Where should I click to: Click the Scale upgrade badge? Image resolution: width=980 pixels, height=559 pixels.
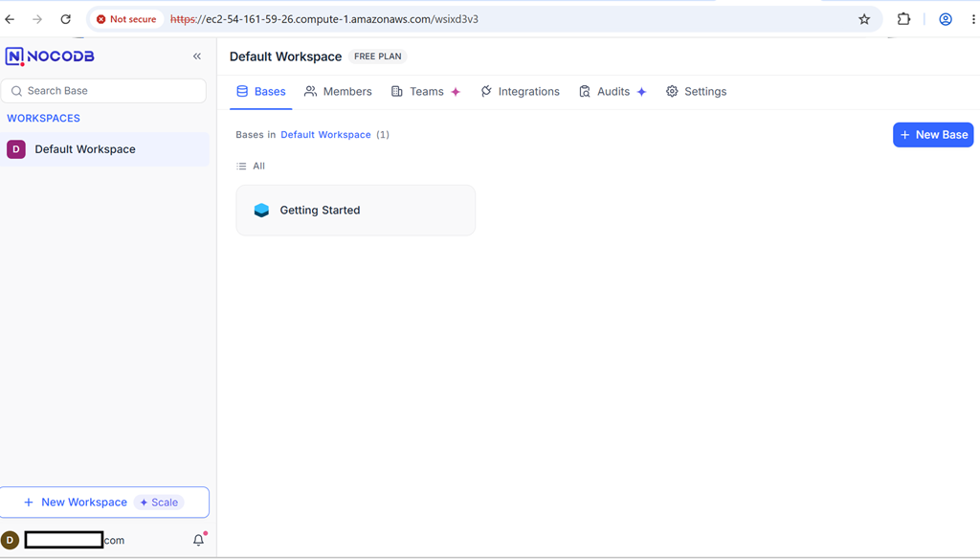[159, 503]
